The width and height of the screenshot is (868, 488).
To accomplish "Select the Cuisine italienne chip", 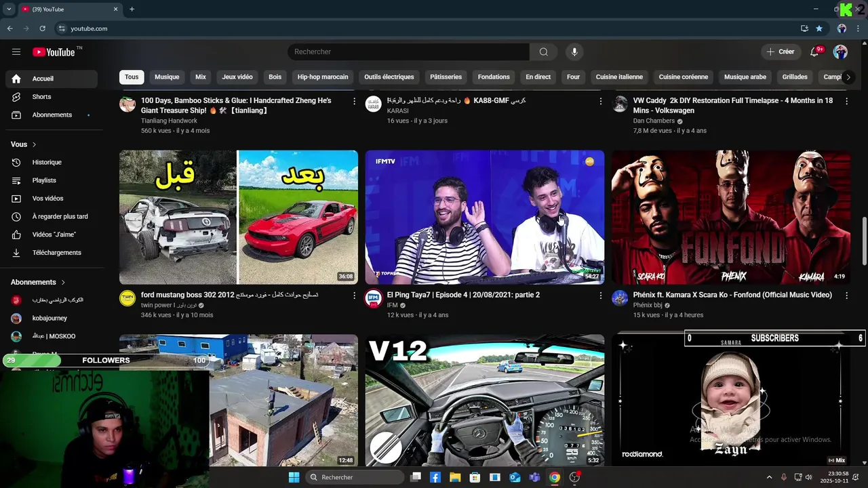I will (619, 77).
